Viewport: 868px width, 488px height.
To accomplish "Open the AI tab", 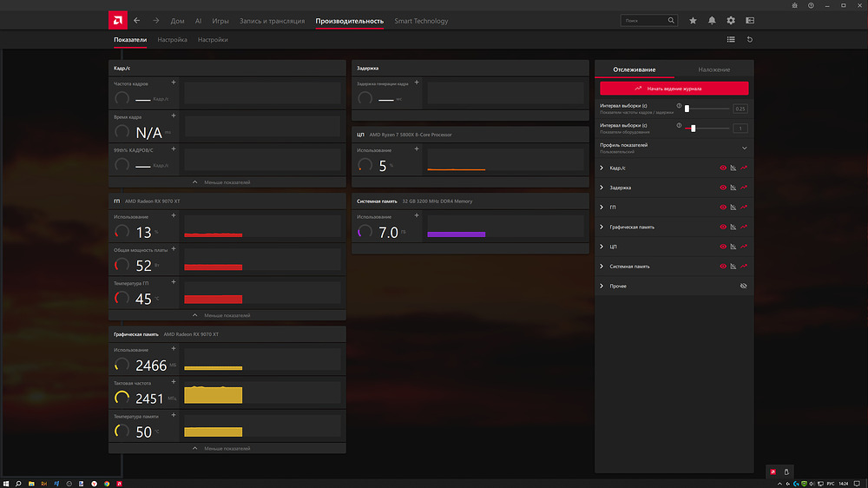I will click(198, 21).
